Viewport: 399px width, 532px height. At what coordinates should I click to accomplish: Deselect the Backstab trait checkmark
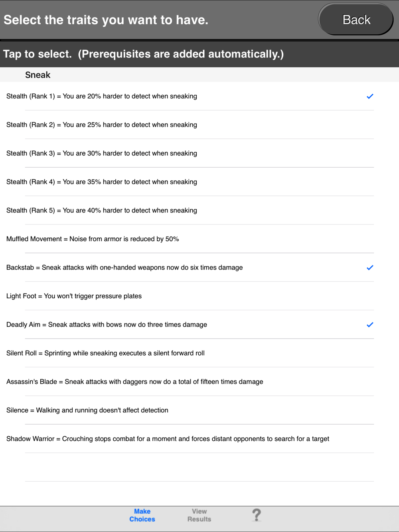[370, 268]
